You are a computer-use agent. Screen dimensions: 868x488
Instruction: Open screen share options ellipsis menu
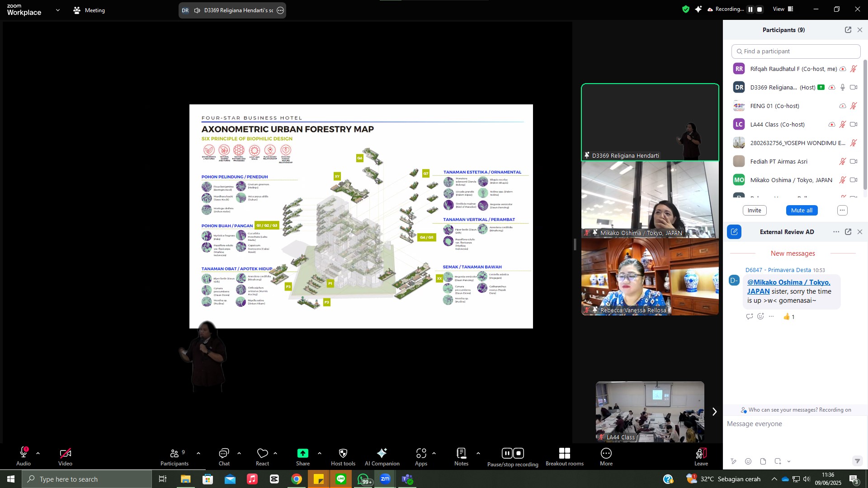pos(280,10)
